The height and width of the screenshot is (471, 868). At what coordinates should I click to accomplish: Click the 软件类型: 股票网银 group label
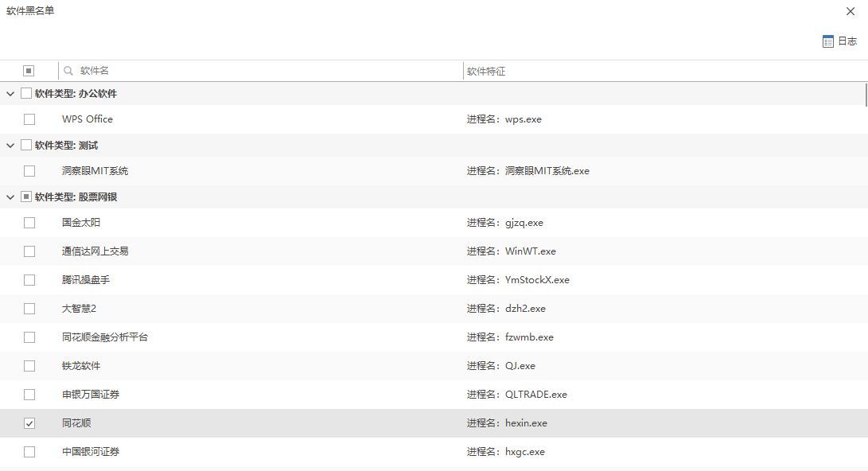pos(76,197)
